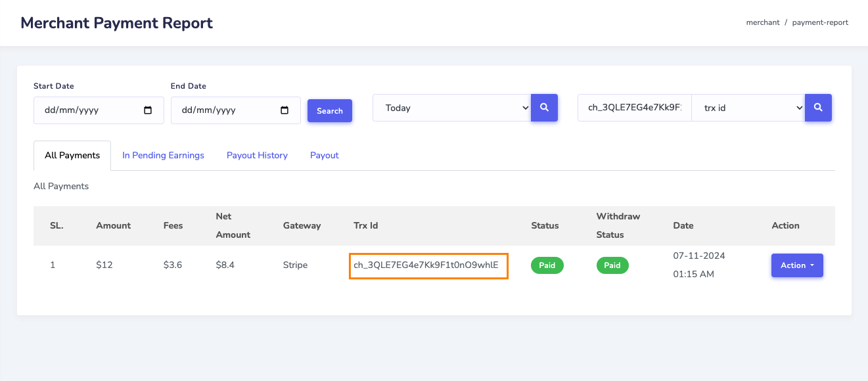Image resolution: width=868 pixels, height=381 pixels.
Task: Open the trx id search-type dropdown
Action: 748,108
